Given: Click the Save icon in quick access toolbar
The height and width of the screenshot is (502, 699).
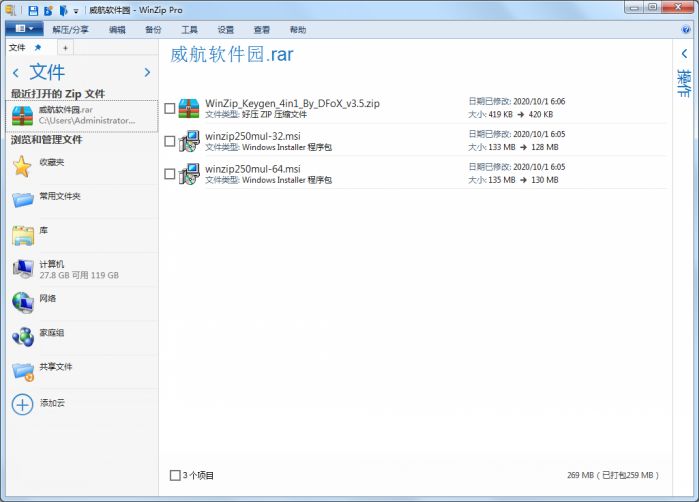Looking at the screenshot, I should point(33,10).
